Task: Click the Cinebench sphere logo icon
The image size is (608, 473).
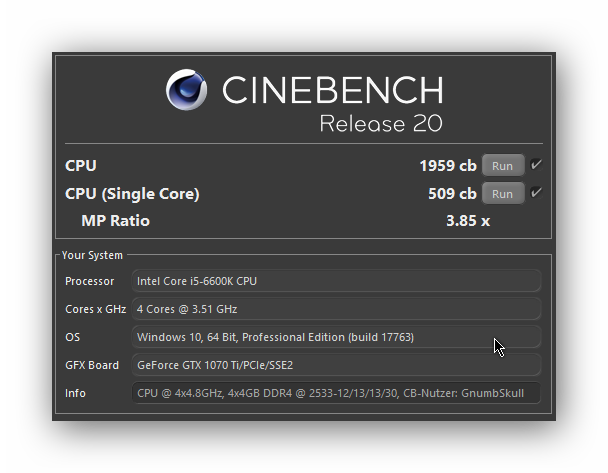Action: point(187,90)
